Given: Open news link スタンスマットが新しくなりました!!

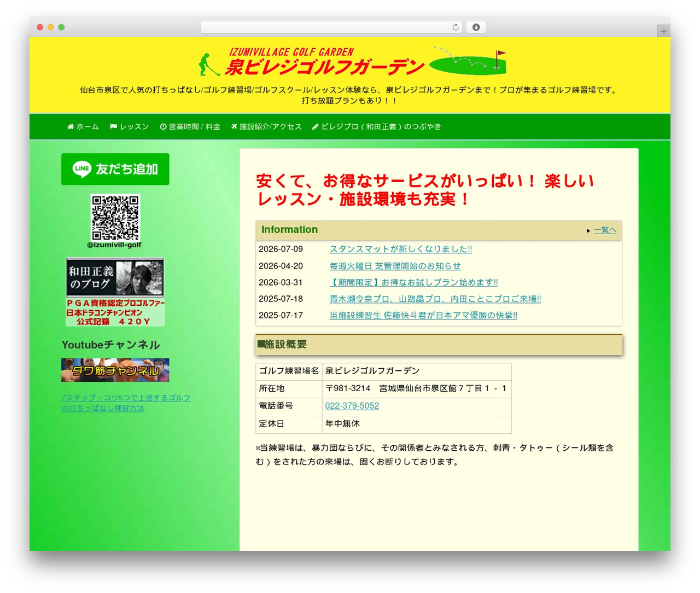Looking at the screenshot, I should point(401,249).
